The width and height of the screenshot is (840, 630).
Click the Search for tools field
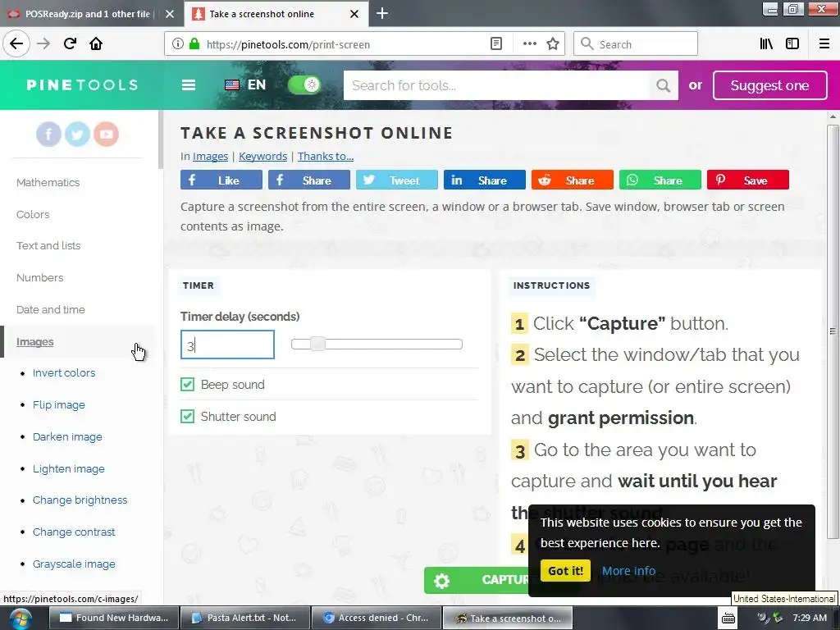tap(496, 85)
